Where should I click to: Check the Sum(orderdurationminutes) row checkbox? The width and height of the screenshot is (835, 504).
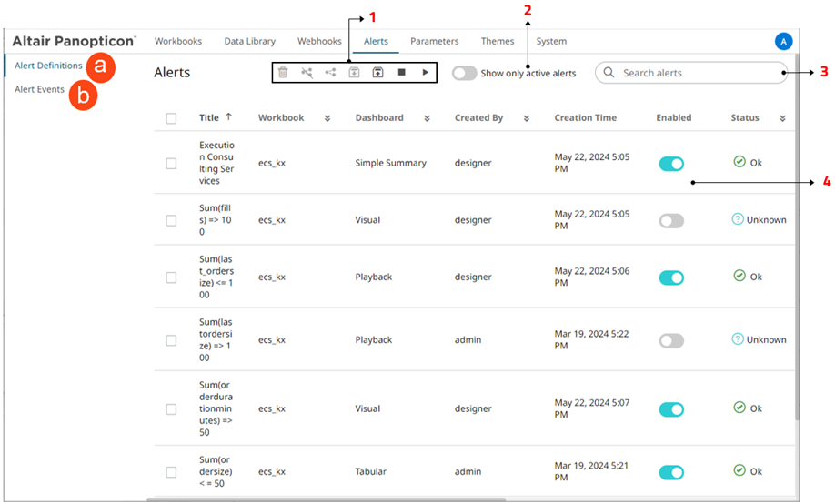pos(171,409)
